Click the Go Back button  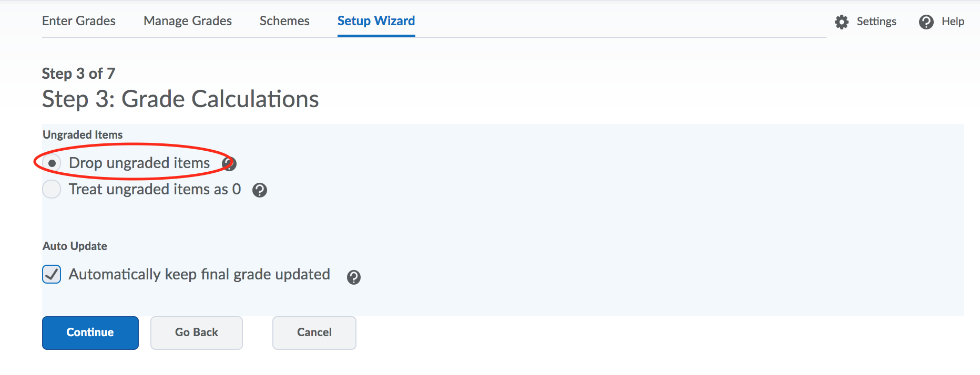[x=197, y=332]
